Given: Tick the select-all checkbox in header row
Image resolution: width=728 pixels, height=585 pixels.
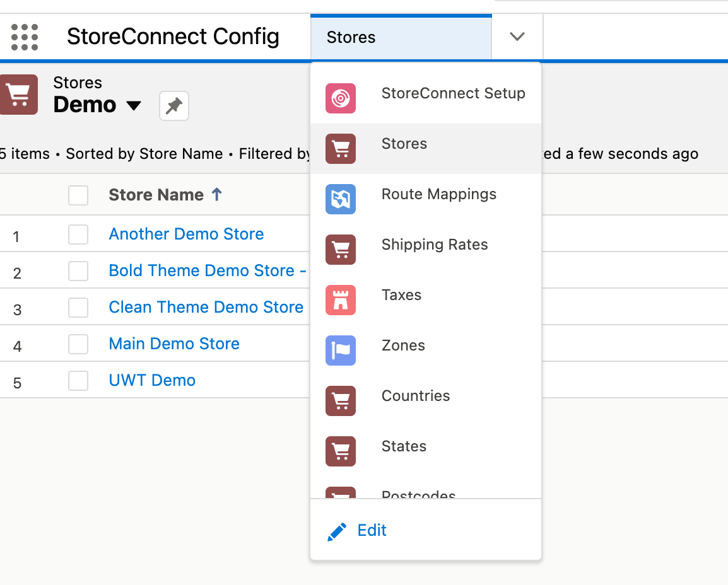Looking at the screenshot, I should 78,195.
